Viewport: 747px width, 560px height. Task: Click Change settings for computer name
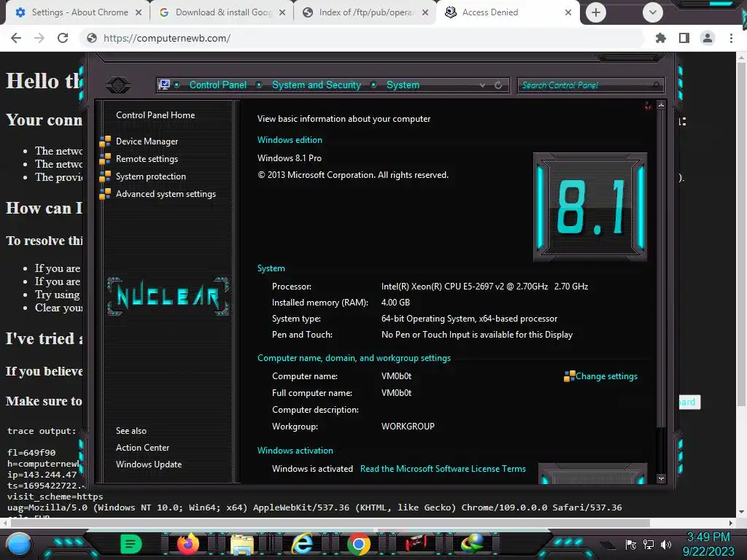pyautogui.click(x=606, y=376)
